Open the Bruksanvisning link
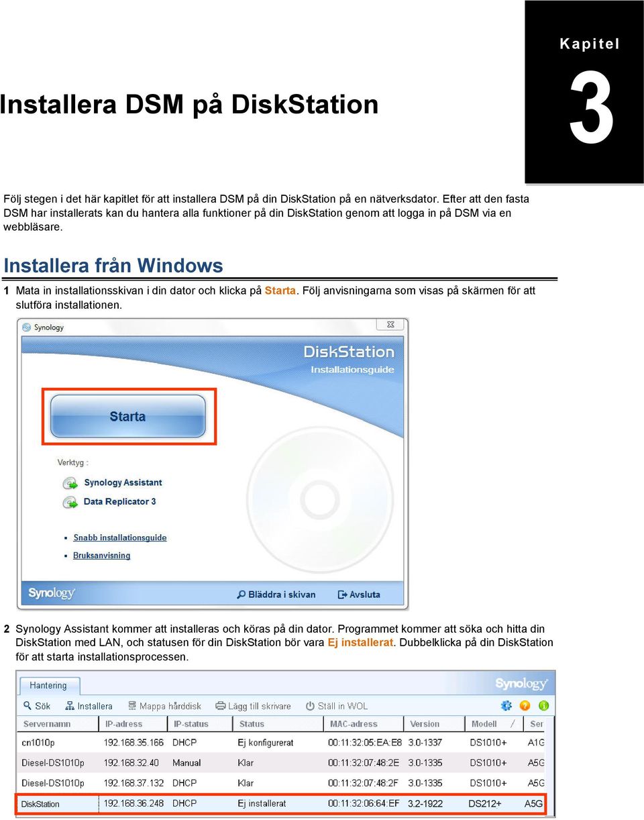 coord(101,556)
